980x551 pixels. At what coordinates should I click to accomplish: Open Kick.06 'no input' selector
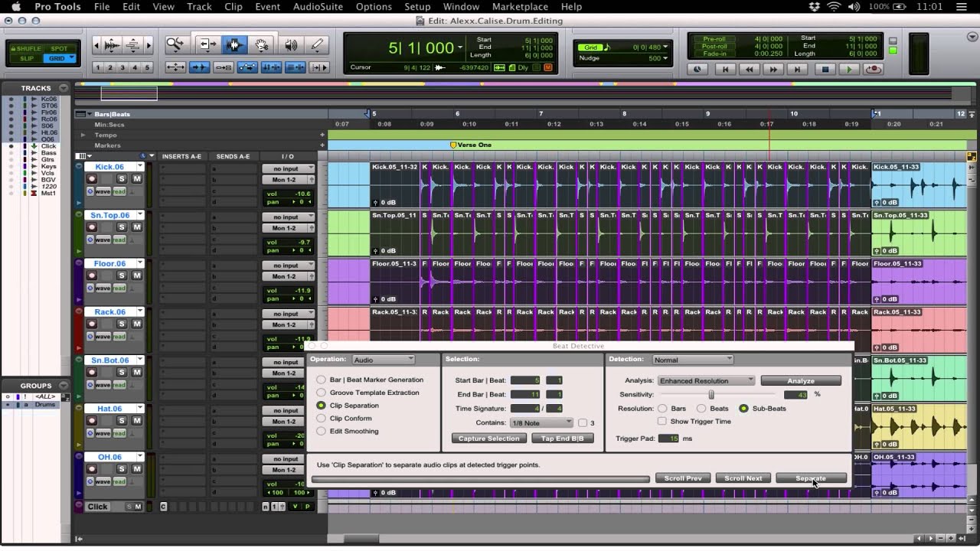[288, 168]
